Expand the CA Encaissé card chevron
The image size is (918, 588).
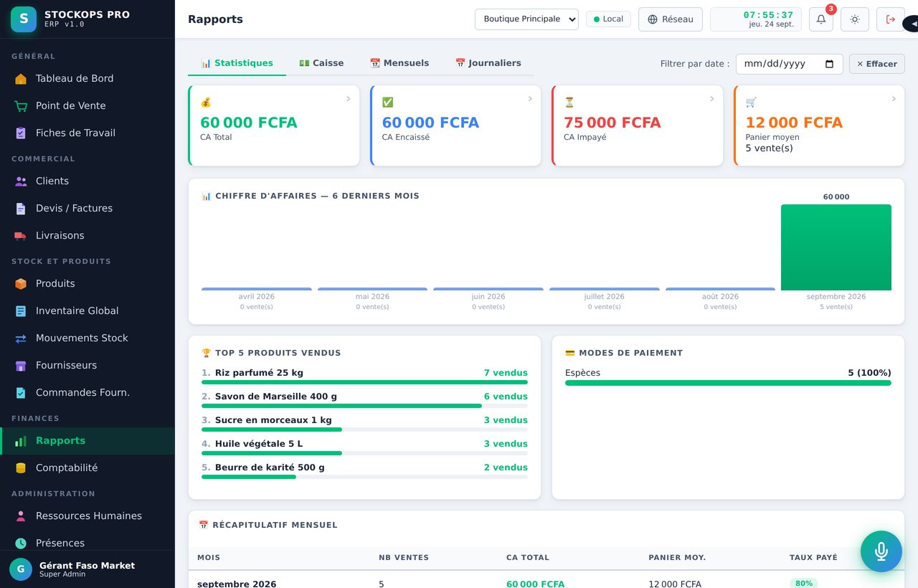click(x=530, y=99)
